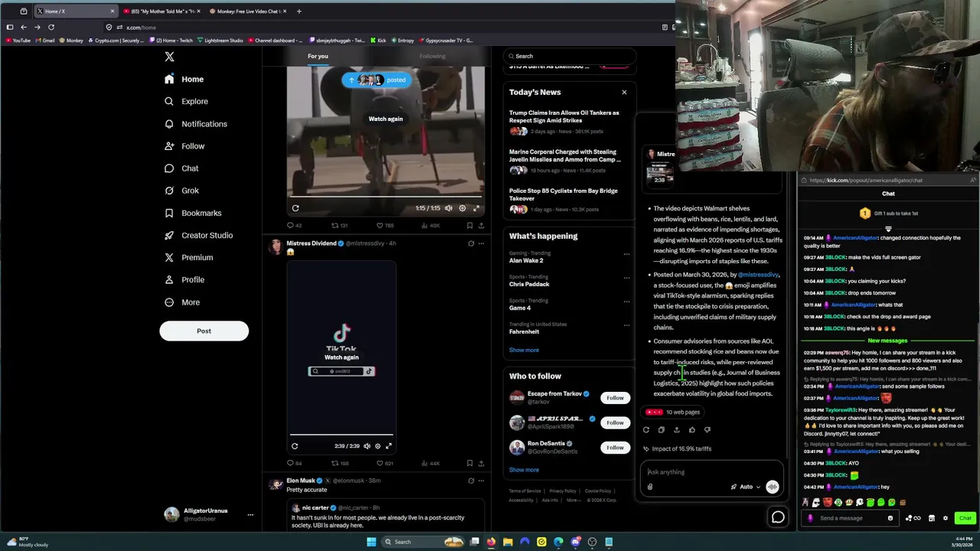Viewport: 980px width, 551px height.
Task: Open more options for Alan Wake 2 trend
Action: coord(626,254)
